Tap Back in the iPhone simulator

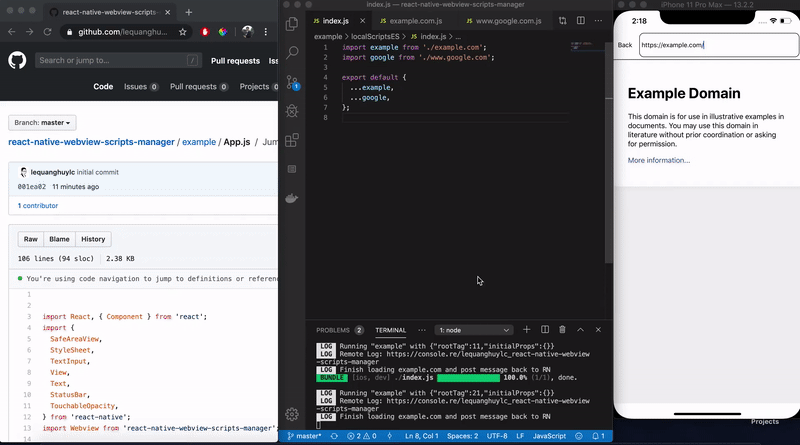tap(624, 45)
